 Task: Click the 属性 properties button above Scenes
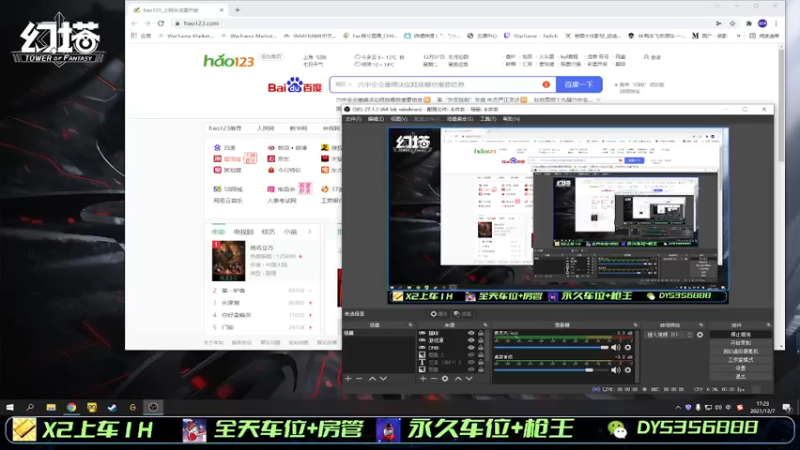coord(438,314)
